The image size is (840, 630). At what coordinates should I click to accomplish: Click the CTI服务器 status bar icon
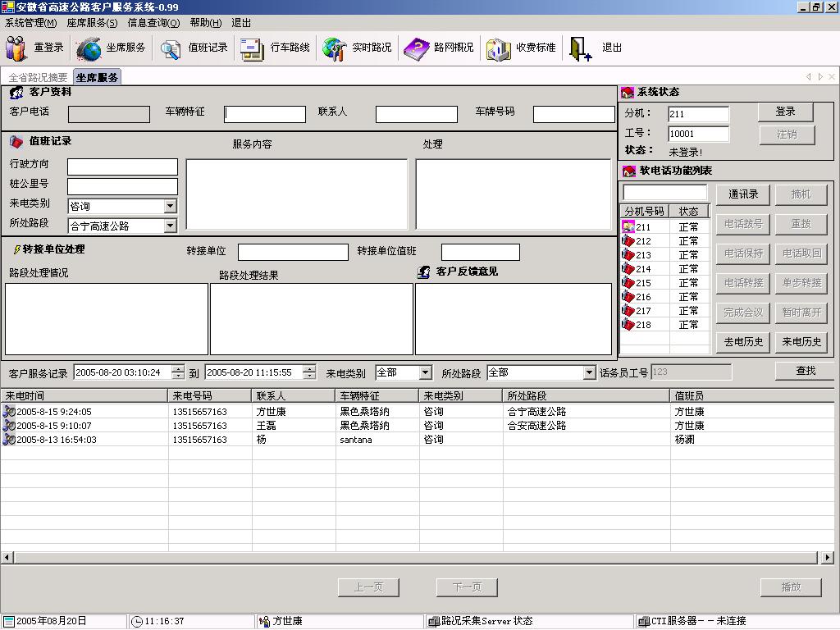click(644, 621)
